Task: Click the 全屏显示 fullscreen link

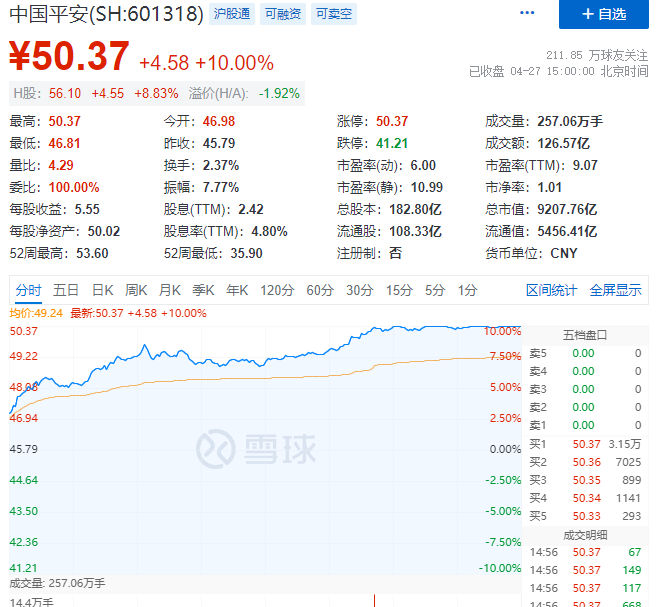Action: pyautogui.click(x=615, y=290)
